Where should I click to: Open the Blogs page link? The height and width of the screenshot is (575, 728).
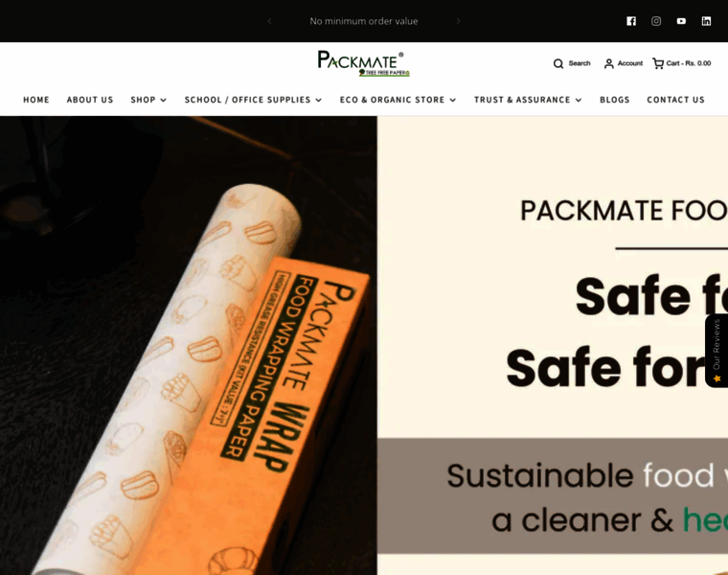(x=615, y=100)
